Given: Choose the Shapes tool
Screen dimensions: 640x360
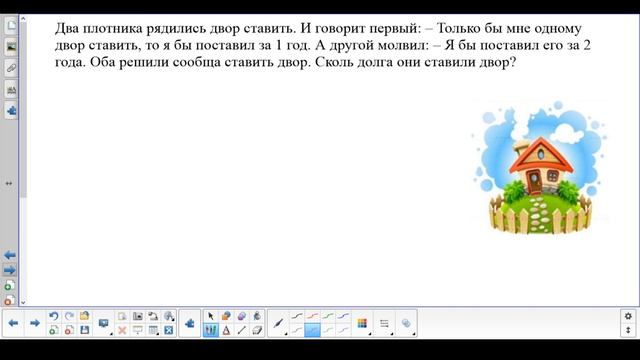Looking at the screenshot, I should 226,316.
